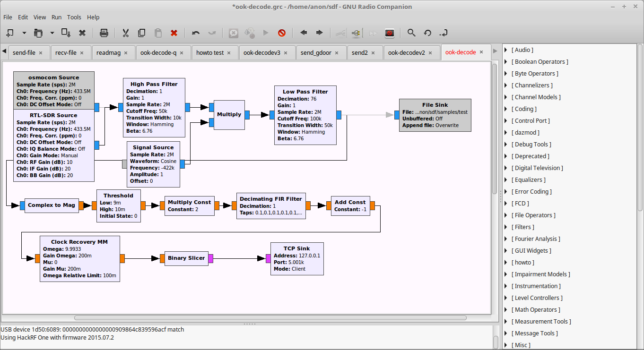Open the New flow graph type dropdown arrow
644x350 pixels.
point(24,33)
